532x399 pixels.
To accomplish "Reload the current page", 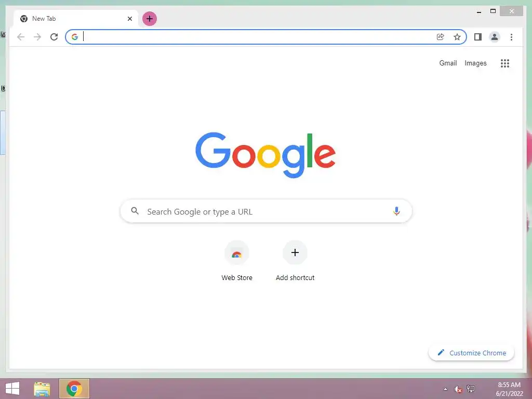I will (x=54, y=37).
